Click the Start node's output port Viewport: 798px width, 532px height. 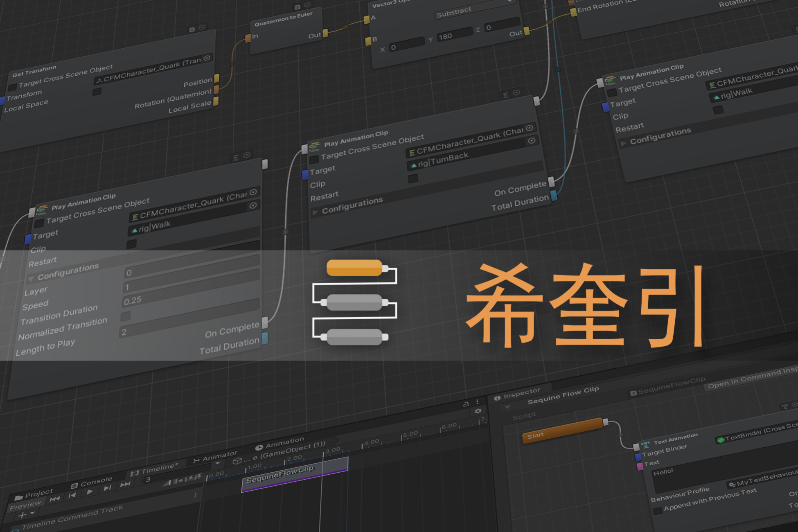click(606, 422)
